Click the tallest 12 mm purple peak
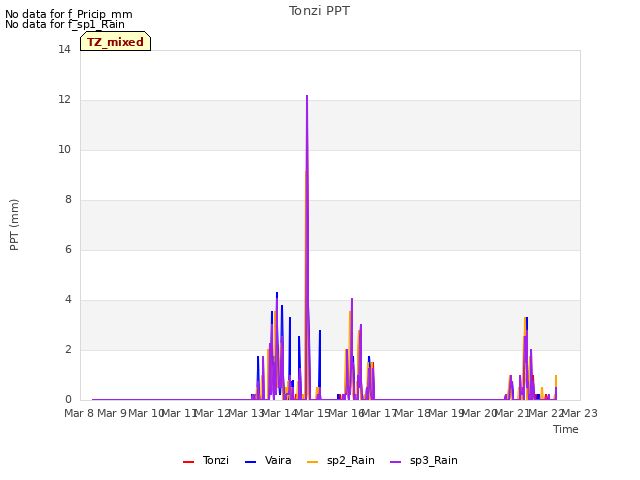The width and height of the screenshot is (640, 480). [x=307, y=96]
